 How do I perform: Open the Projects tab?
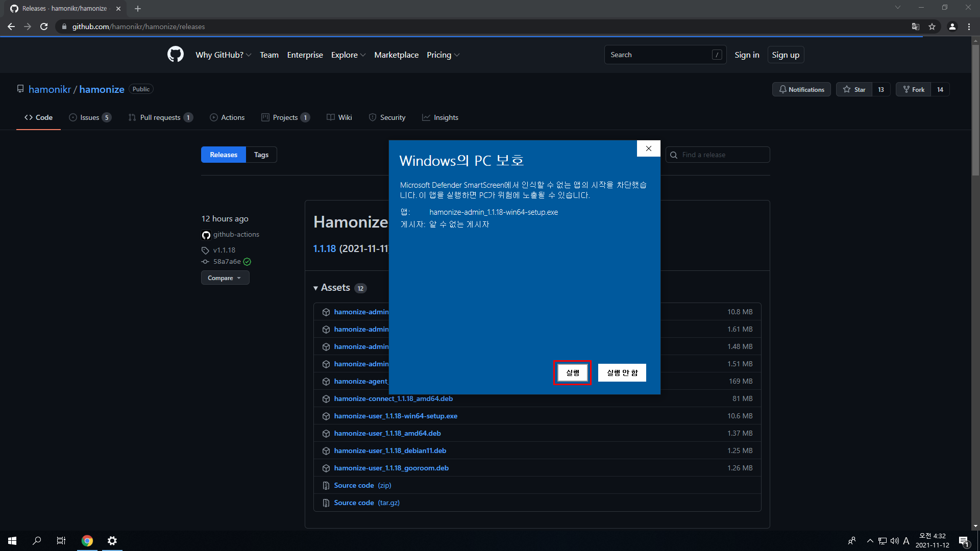point(285,117)
